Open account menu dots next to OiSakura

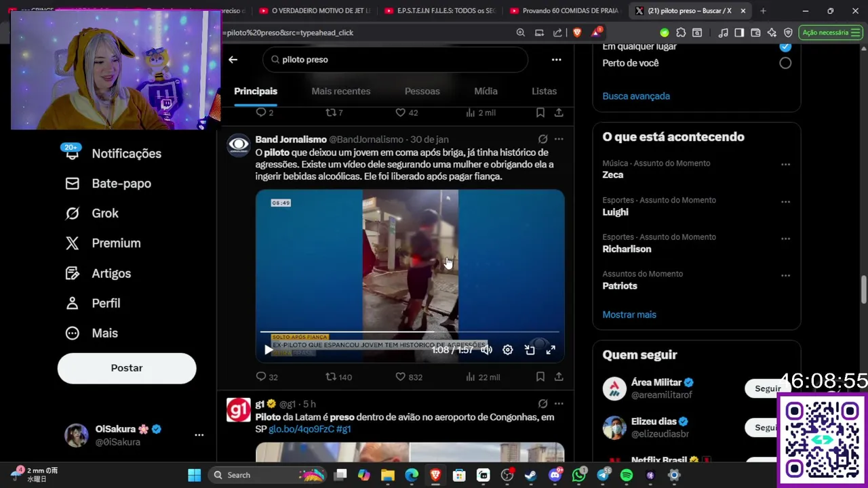click(x=199, y=435)
